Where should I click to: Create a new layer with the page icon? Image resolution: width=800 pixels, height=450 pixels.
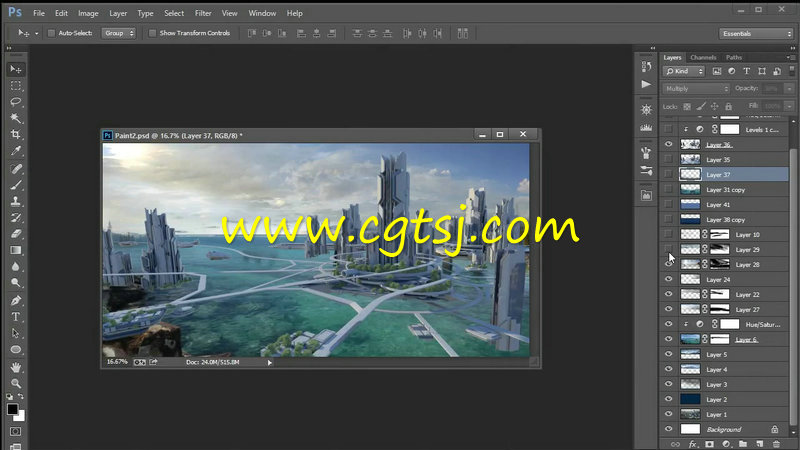pyautogui.click(x=760, y=444)
